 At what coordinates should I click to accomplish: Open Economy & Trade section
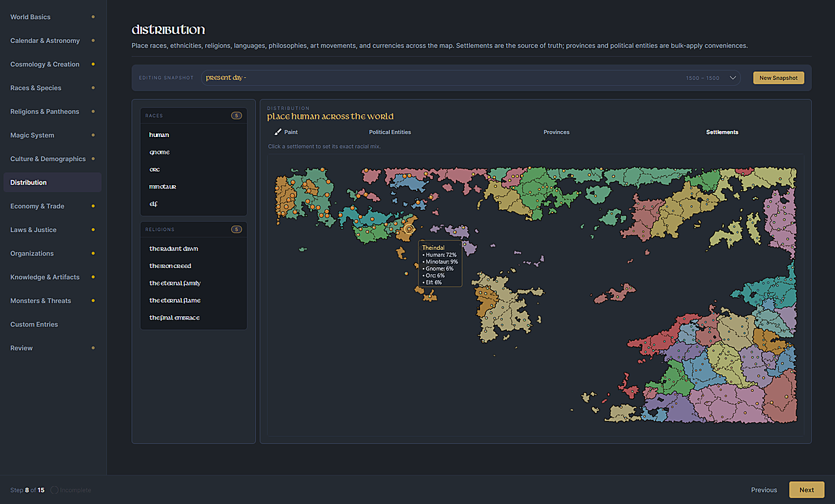[x=52, y=206]
